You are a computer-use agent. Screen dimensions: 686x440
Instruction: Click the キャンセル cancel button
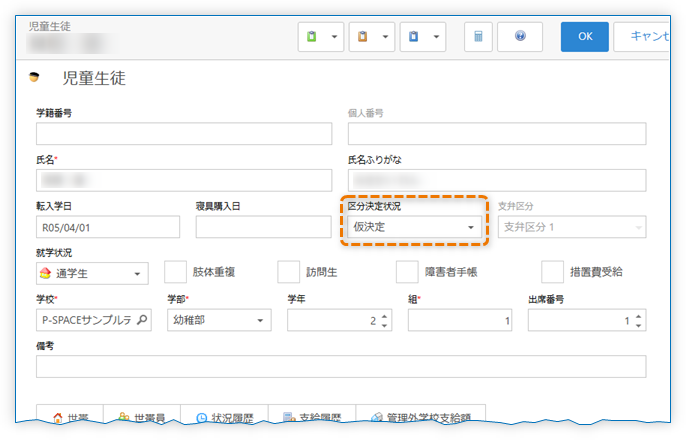point(641,37)
